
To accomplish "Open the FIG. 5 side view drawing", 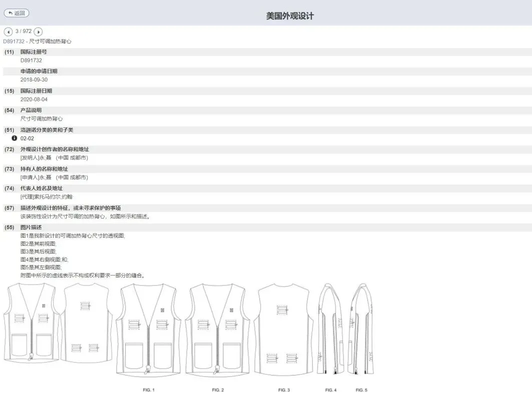I will click(x=361, y=329).
